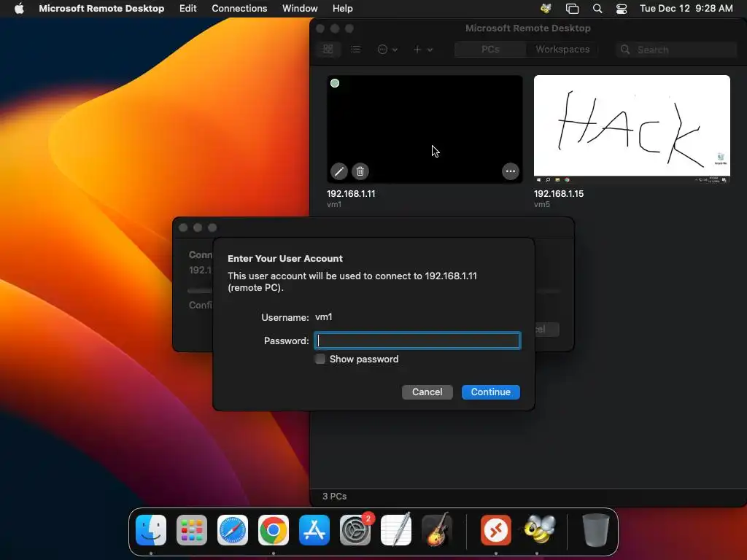Image resolution: width=747 pixels, height=560 pixels.
Task: Click Microsoft Remote Desktop icon in Dock
Action: (x=496, y=529)
